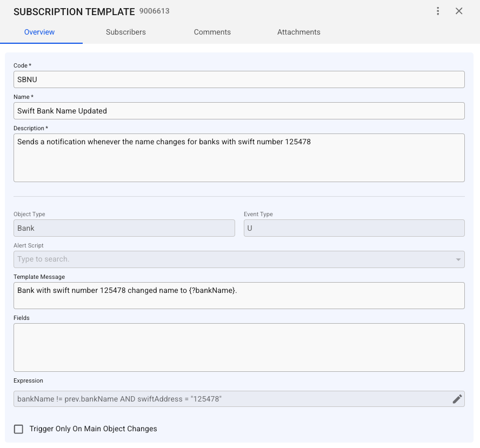Click the Code field containing SBNU
480x448 pixels.
point(238,79)
